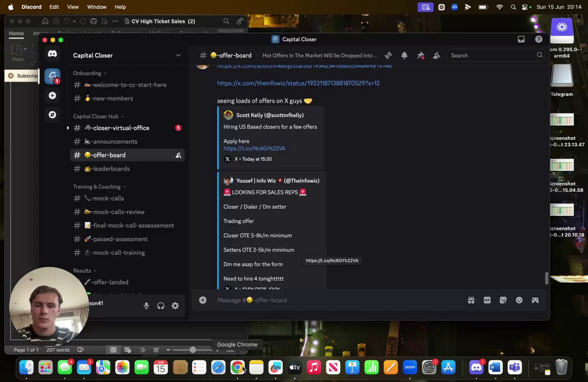
Task: Click Word print icon in quick toolbar
Action: point(93,21)
